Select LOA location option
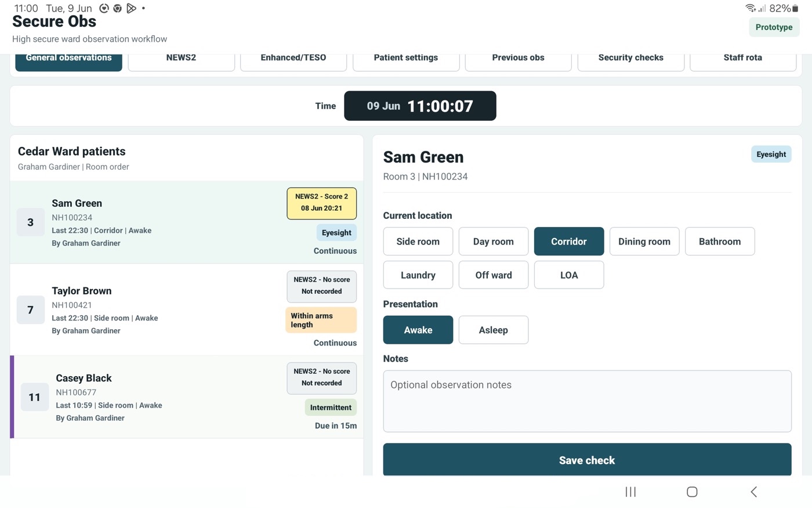812x508 pixels. click(x=569, y=275)
